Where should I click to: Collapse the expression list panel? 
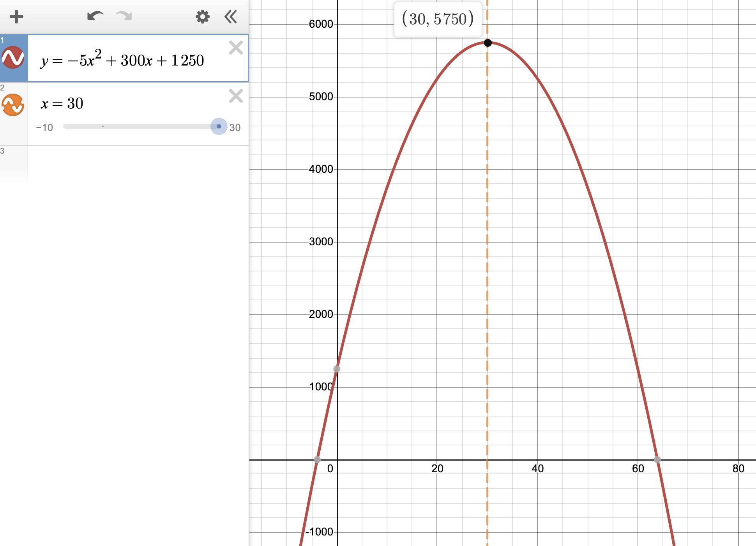(x=231, y=17)
